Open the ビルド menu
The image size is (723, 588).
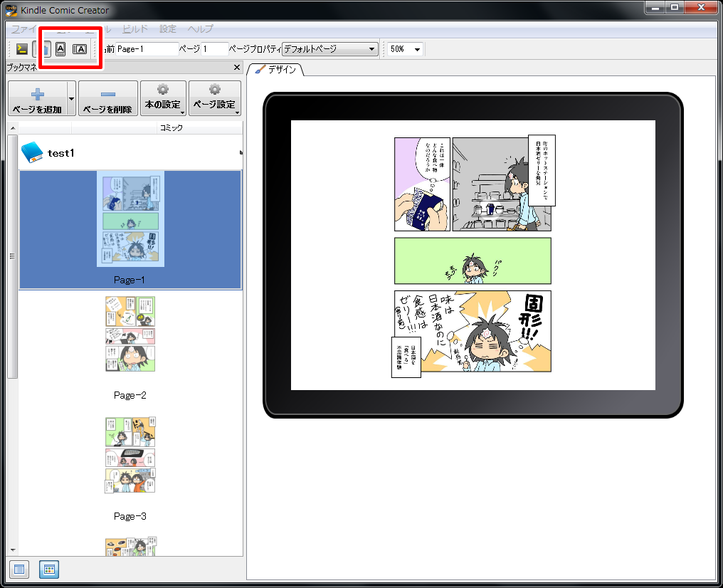[135, 28]
